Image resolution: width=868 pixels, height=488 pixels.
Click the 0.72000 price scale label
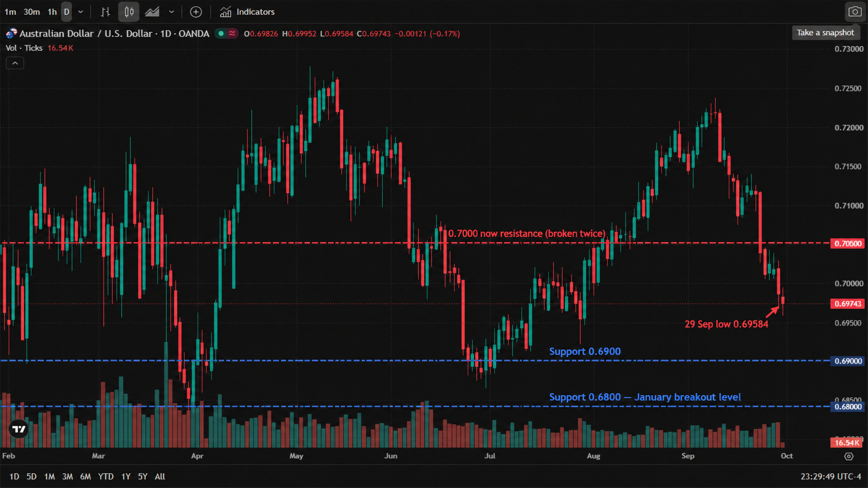point(849,128)
